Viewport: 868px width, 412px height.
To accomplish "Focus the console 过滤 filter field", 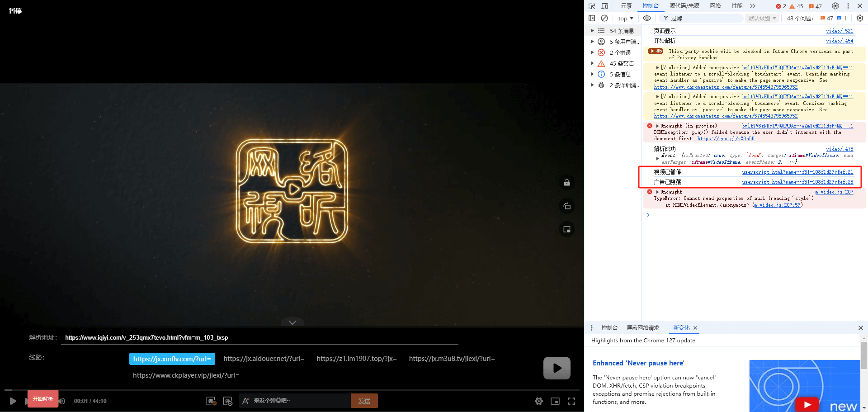I will click(x=701, y=18).
